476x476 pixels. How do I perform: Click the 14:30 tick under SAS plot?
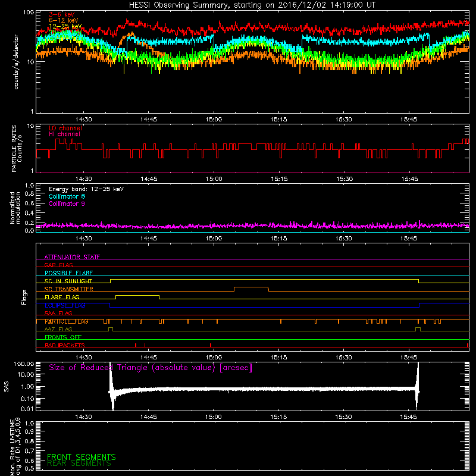83,417
